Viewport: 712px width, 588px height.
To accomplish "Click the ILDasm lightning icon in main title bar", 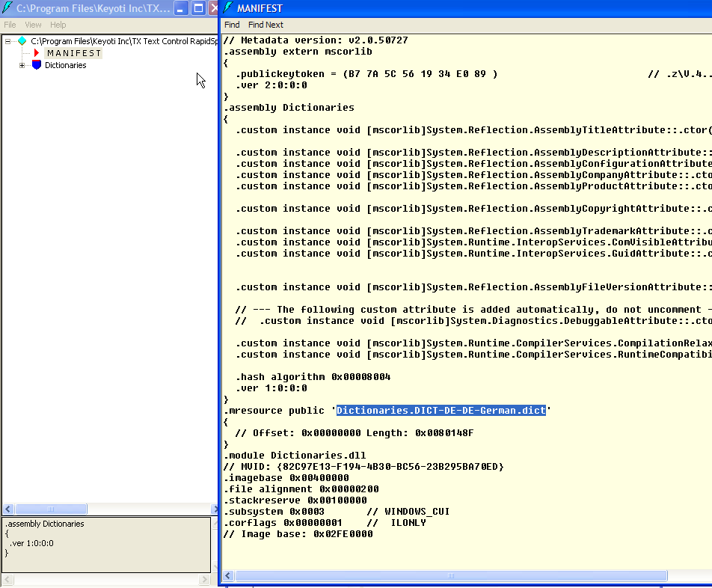I will pyautogui.click(x=7, y=7).
